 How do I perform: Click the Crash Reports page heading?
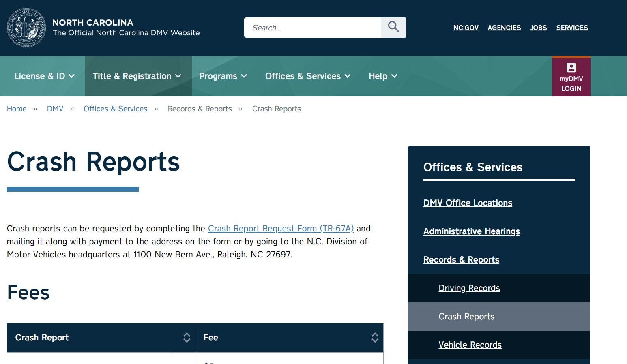tap(93, 162)
